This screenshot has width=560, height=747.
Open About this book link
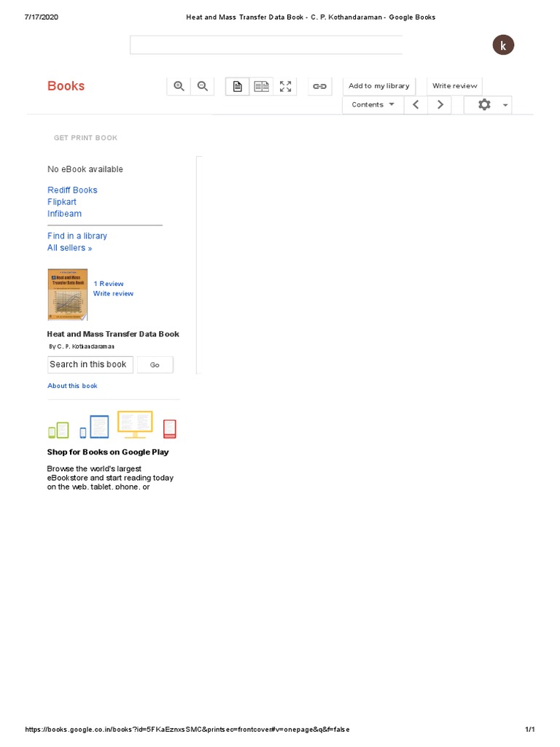(72, 386)
